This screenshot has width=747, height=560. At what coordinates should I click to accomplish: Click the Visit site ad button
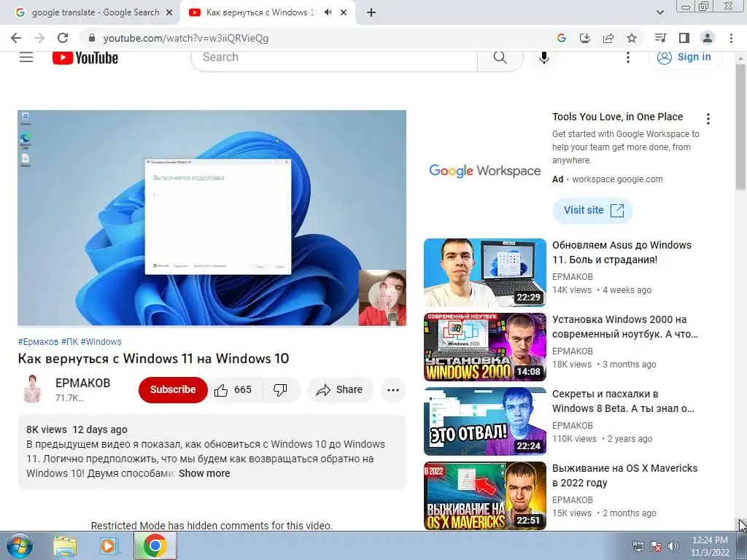tap(592, 211)
